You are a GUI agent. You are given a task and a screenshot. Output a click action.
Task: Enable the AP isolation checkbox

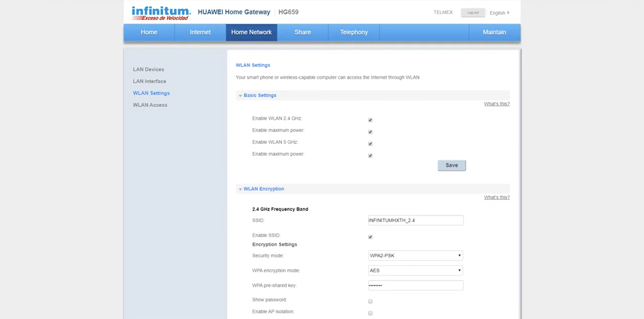point(370,313)
